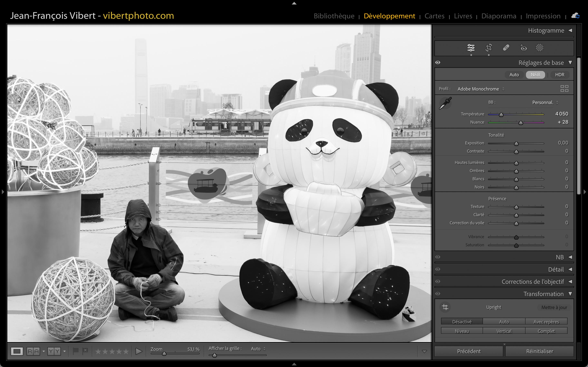
Task: Toggle the N&B black-and-white treatment
Action: [x=535, y=75]
